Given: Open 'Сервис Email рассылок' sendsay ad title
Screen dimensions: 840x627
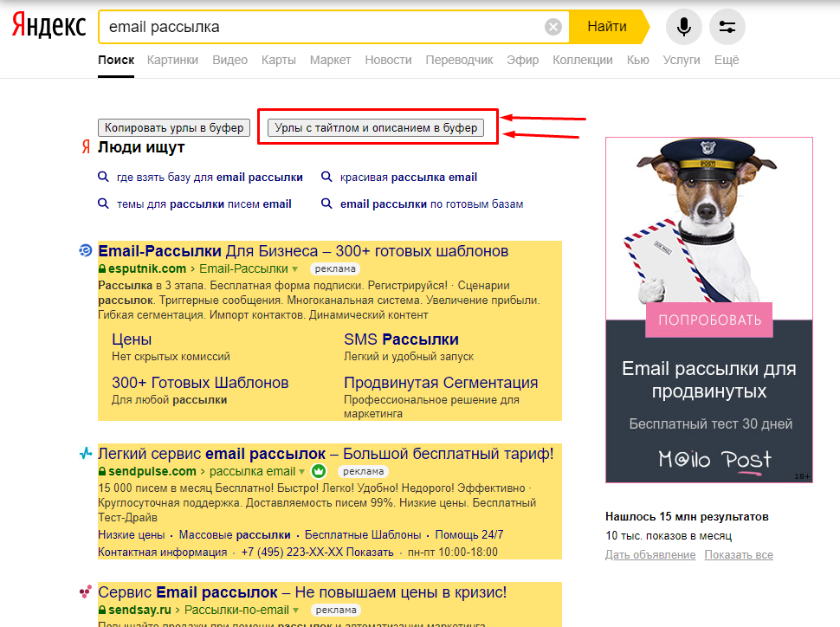Looking at the screenshot, I should click(x=302, y=592).
